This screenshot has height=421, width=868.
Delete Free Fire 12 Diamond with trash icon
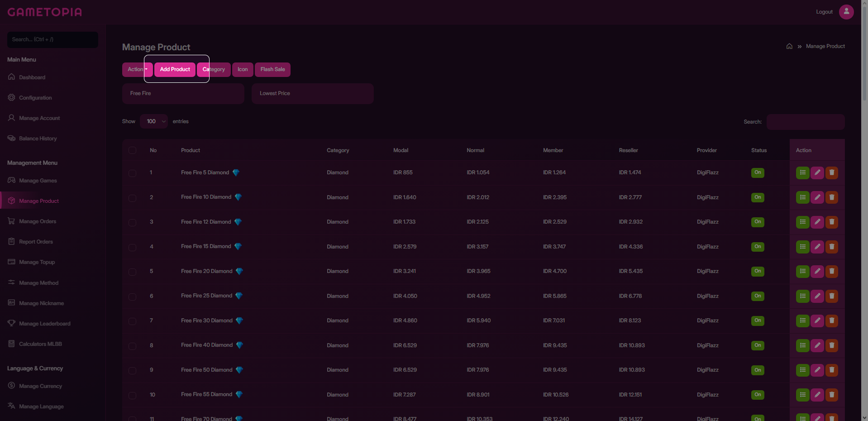click(831, 222)
